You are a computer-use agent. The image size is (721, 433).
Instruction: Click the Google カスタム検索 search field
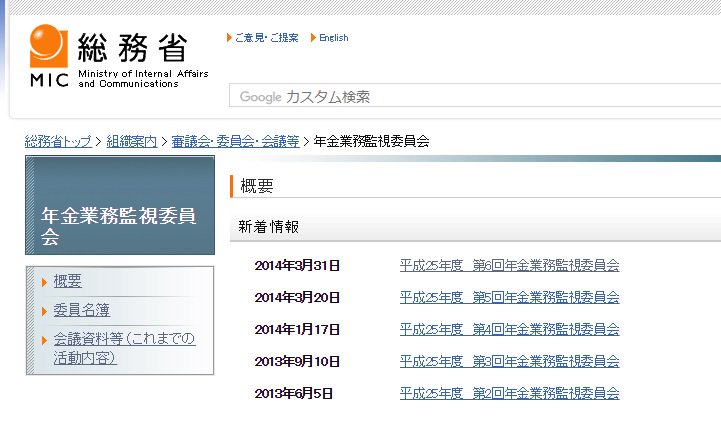(475, 96)
